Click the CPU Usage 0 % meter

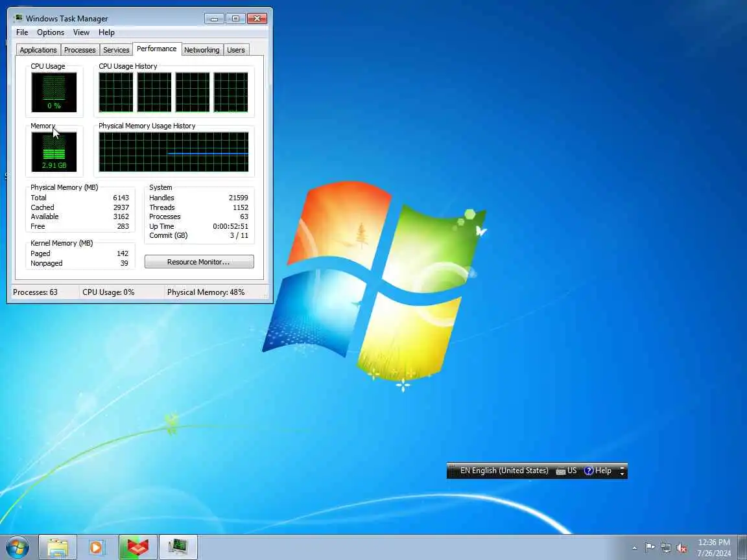(54, 93)
